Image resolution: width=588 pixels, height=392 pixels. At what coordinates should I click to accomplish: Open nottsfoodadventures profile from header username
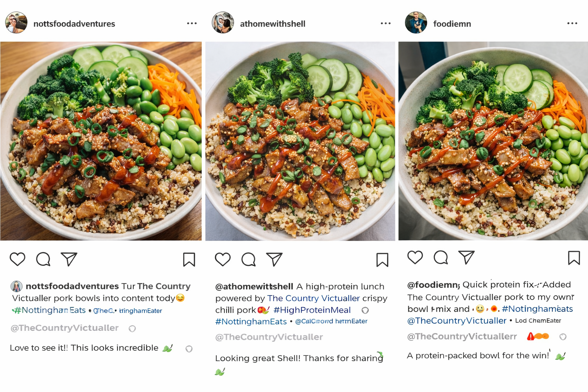74,24
